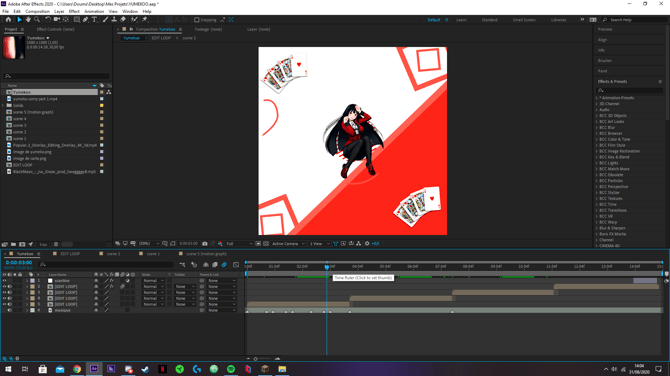The width and height of the screenshot is (670, 376).
Task: Open the Effect menu
Action: point(74,12)
